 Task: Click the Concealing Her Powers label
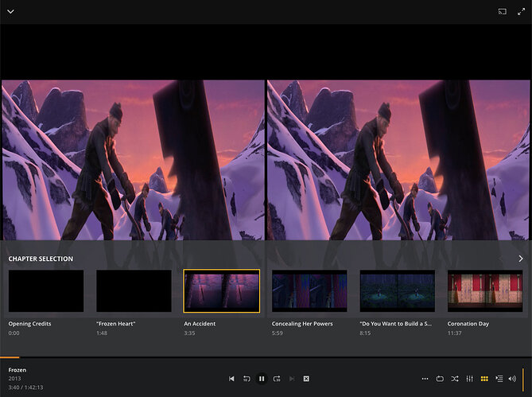pyautogui.click(x=302, y=324)
